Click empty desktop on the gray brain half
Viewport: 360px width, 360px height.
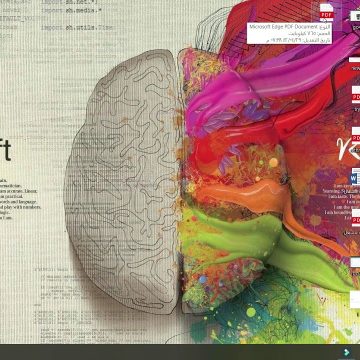123,183
